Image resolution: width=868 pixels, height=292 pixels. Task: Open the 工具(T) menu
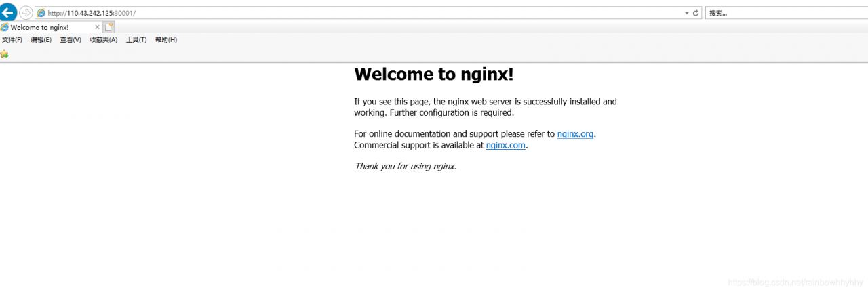[136, 40]
